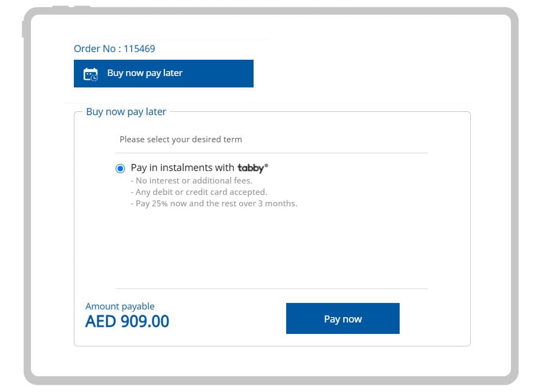Click the calendar-with-clock icon on Buy now pay later

point(91,73)
